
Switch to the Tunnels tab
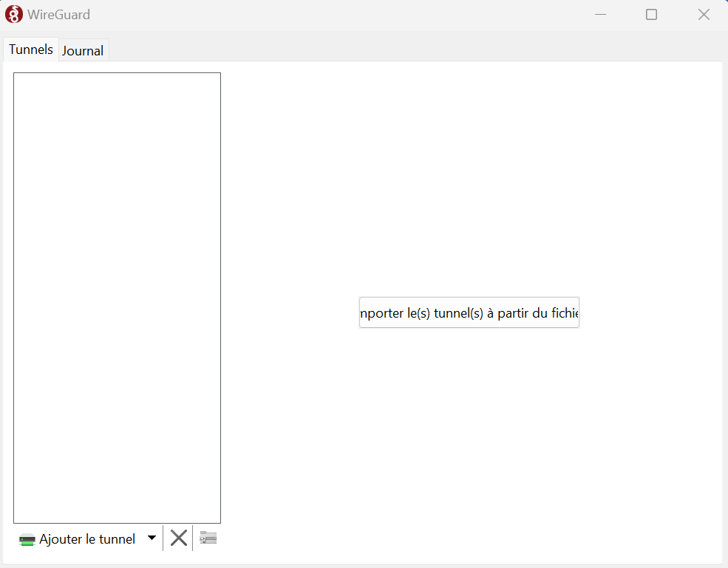31,49
